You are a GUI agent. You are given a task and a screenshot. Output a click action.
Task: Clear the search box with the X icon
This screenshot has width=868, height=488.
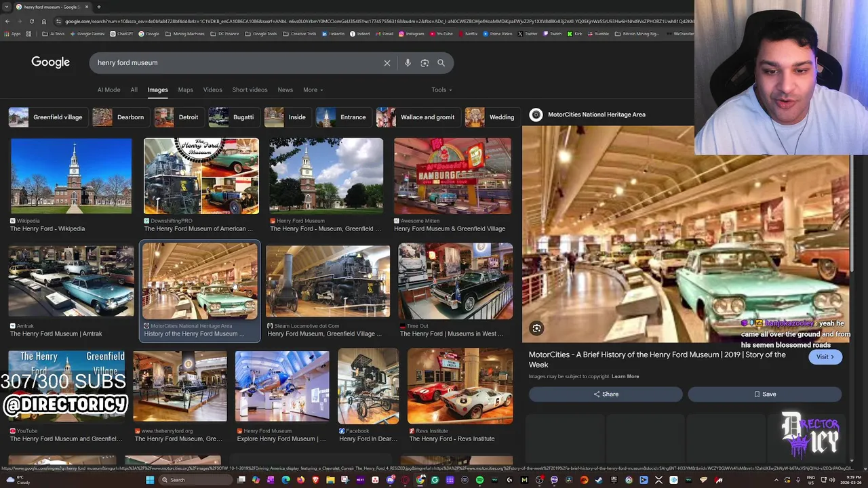click(x=387, y=63)
